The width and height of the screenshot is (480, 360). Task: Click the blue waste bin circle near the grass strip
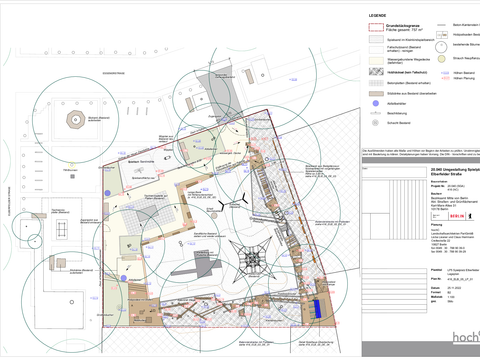[x=107, y=193]
